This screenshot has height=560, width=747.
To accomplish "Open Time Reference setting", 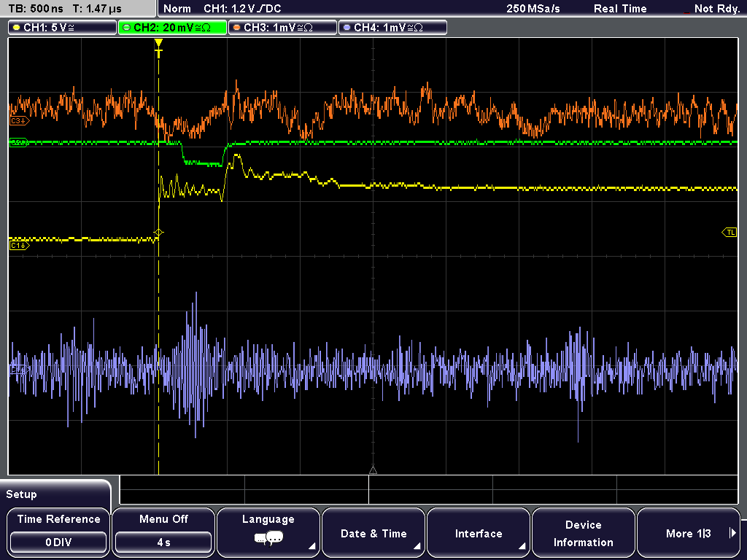I will tap(58, 532).
